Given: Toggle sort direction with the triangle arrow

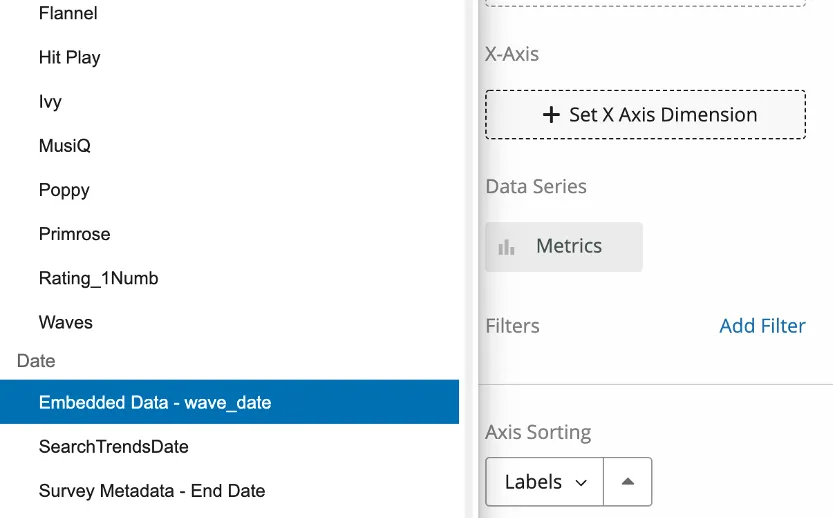Looking at the screenshot, I should tap(628, 482).
